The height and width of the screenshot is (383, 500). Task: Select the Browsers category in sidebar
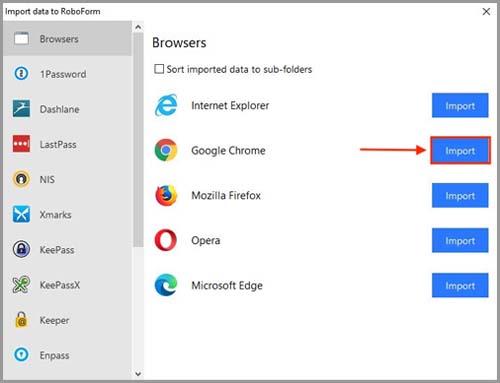[x=68, y=39]
